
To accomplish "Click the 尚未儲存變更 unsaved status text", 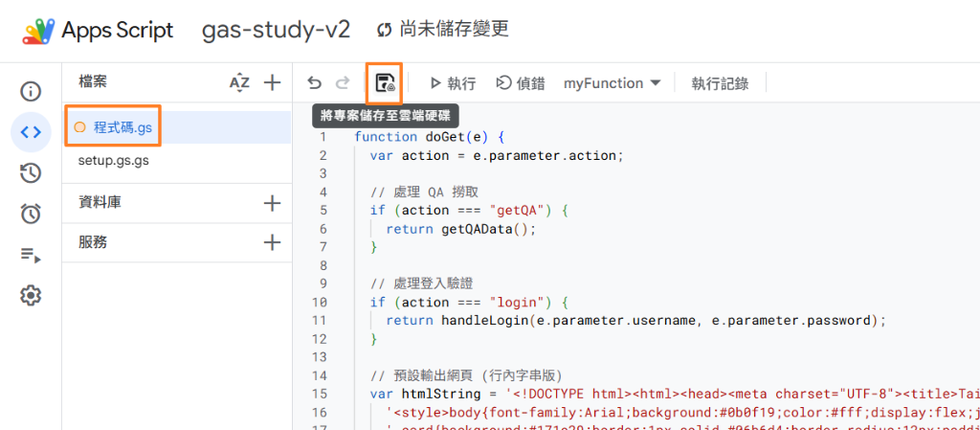I will (x=454, y=30).
